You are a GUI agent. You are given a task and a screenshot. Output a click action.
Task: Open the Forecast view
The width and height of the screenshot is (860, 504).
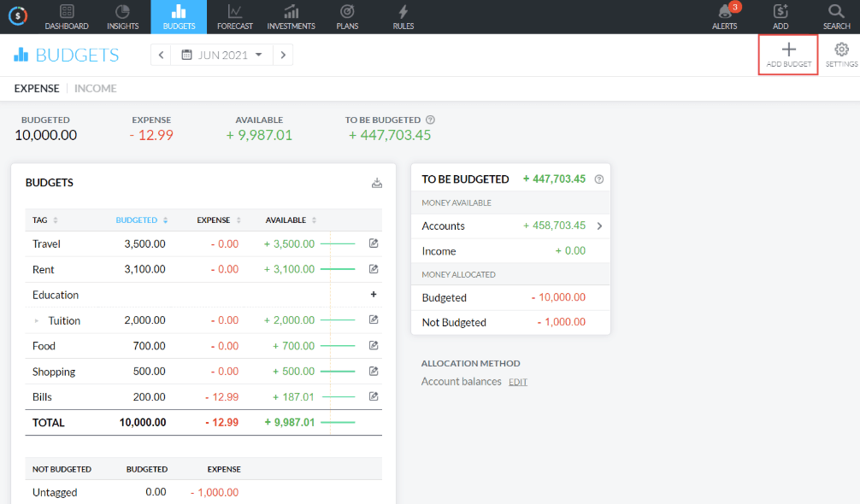click(235, 17)
